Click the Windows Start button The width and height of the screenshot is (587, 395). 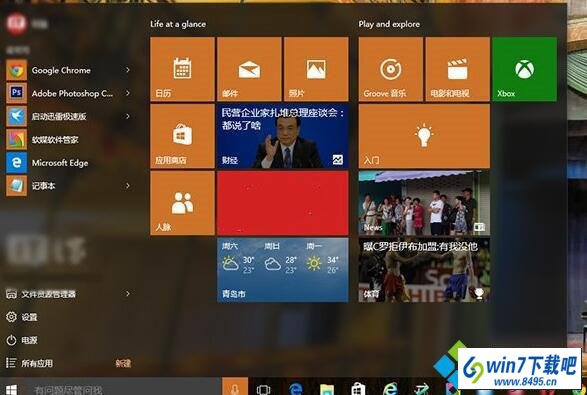[x=11, y=390]
